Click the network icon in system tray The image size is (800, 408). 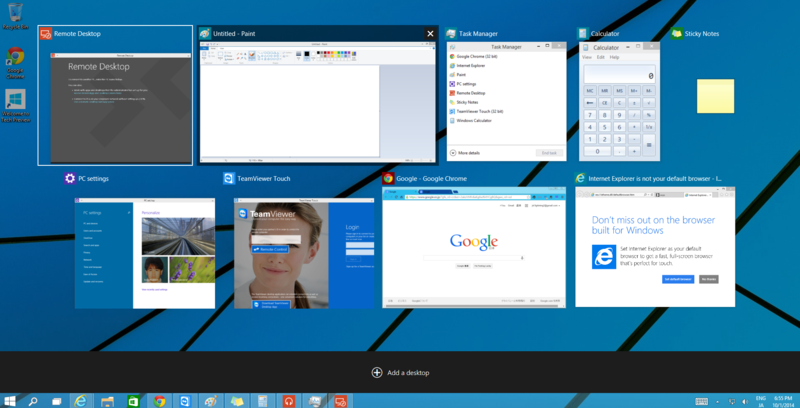(731, 401)
